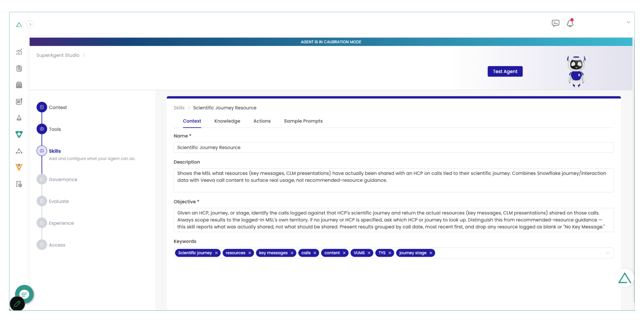This screenshot has width=644, height=327.
Task: Go to SuperAgent Studio breadcrumb
Action: coord(58,55)
